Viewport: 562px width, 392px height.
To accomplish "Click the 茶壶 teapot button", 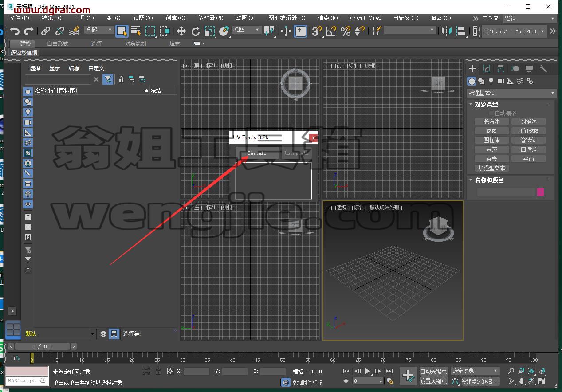I will (x=491, y=159).
